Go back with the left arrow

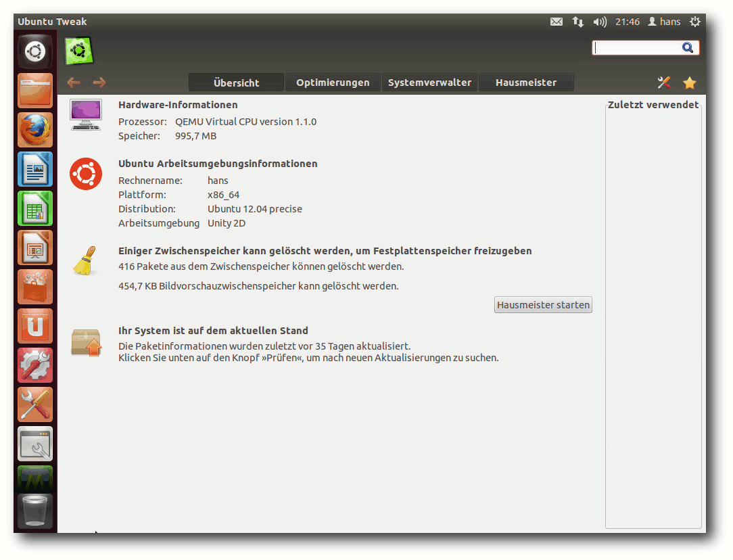(x=74, y=83)
